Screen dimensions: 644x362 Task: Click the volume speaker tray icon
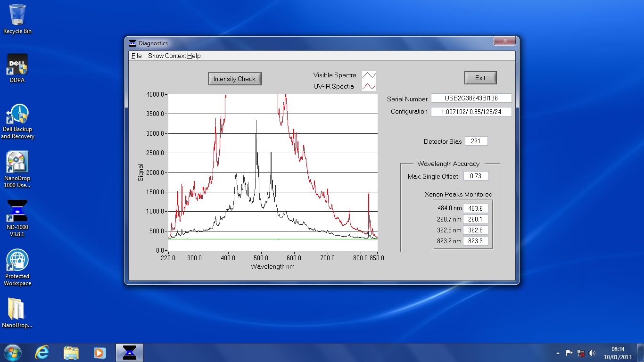[x=592, y=353]
